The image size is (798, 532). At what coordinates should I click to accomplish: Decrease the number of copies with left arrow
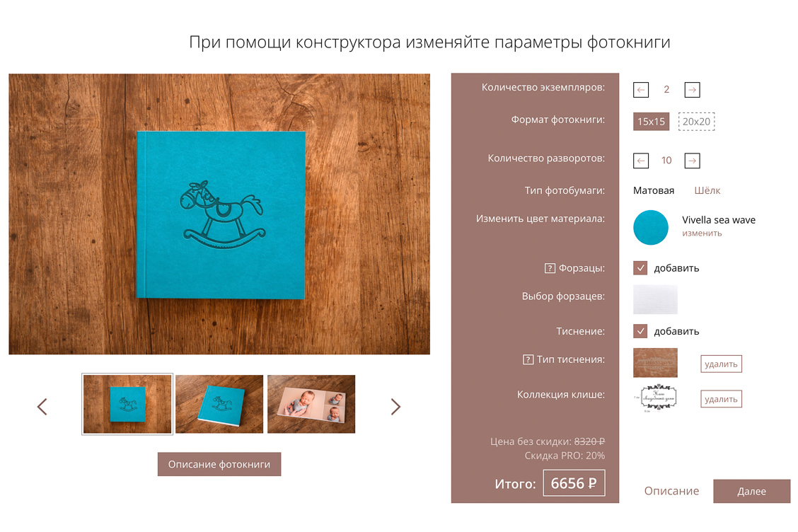(x=641, y=90)
